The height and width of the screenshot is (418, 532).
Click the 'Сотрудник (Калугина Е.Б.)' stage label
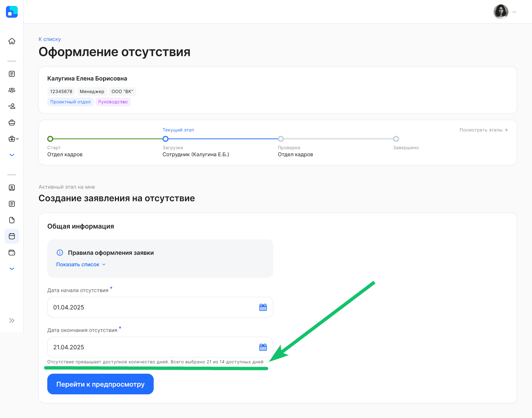(x=196, y=154)
